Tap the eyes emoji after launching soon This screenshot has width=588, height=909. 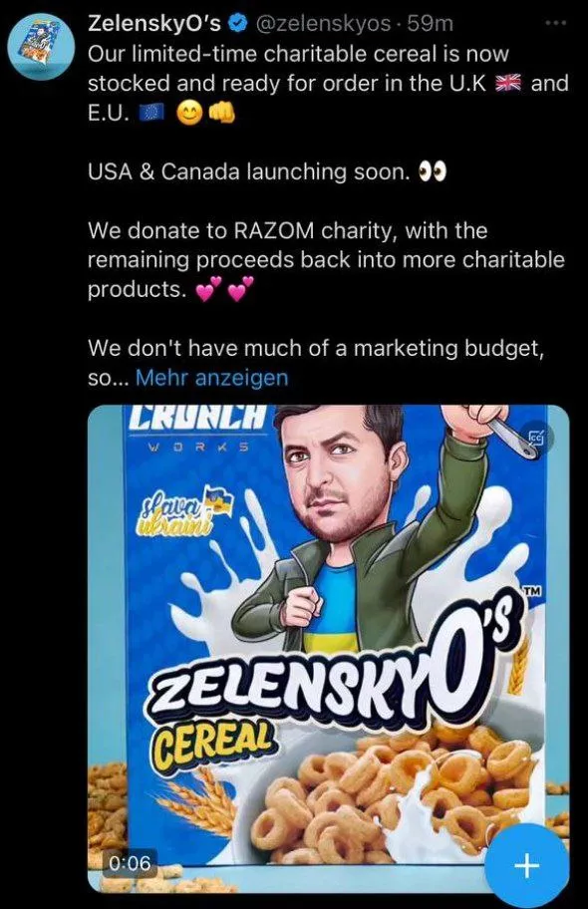(434, 172)
